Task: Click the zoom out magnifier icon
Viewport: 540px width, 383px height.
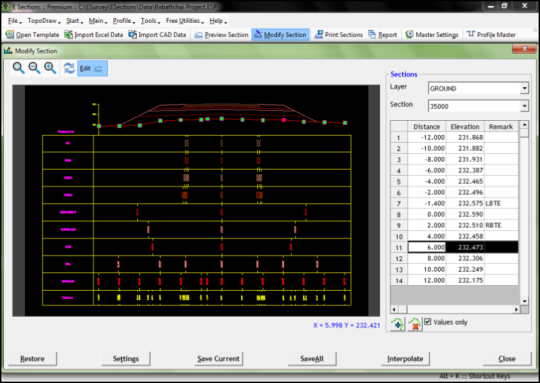Action: [x=34, y=68]
